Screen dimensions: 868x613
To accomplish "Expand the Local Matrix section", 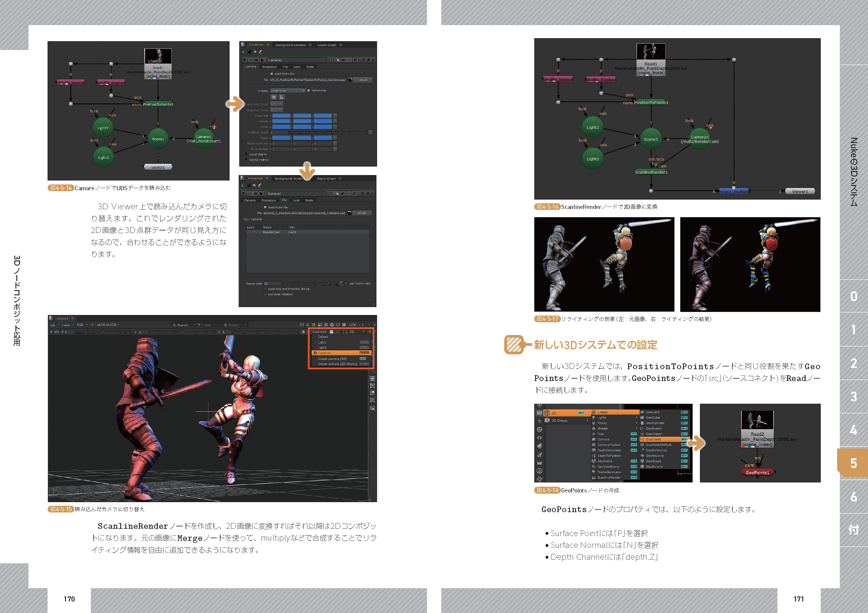I will 247,154.
